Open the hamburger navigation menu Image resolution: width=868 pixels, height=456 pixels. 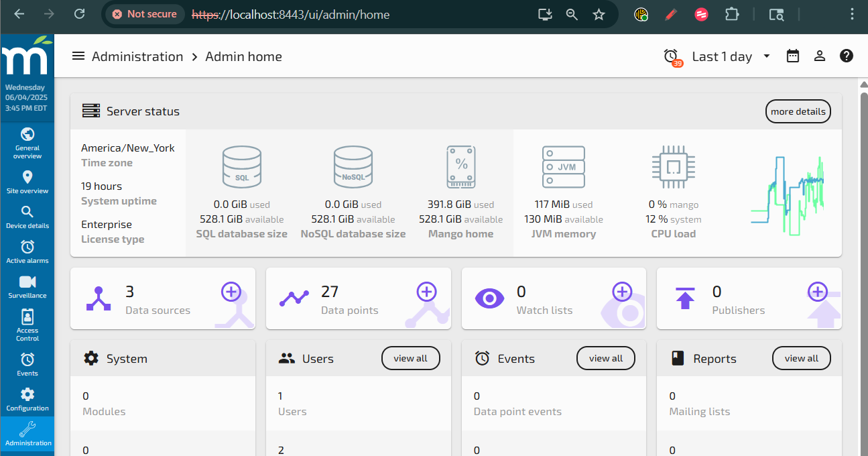coord(78,56)
